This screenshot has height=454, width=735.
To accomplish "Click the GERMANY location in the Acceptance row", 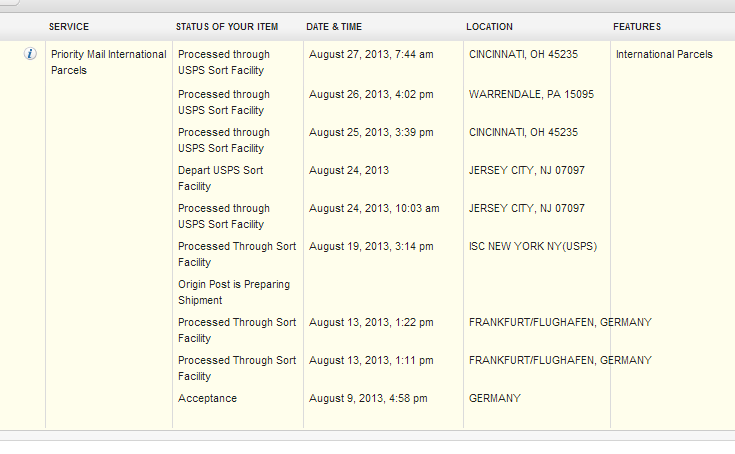I will click(x=495, y=398).
